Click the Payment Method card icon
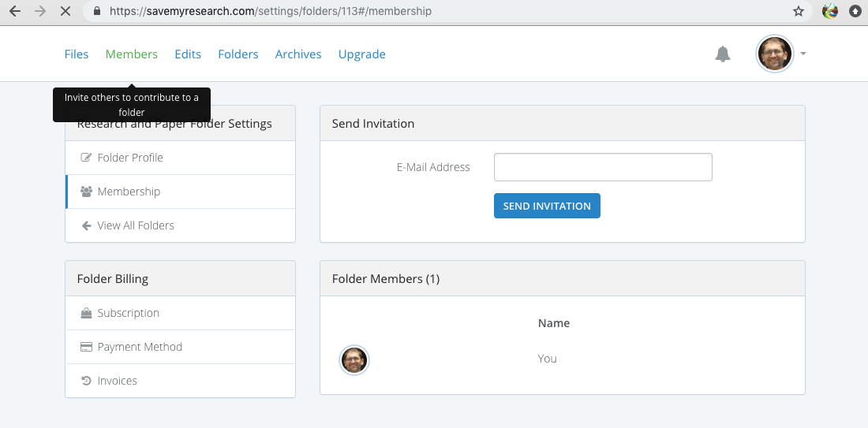This screenshot has height=428, width=868. (x=87, y=347)
